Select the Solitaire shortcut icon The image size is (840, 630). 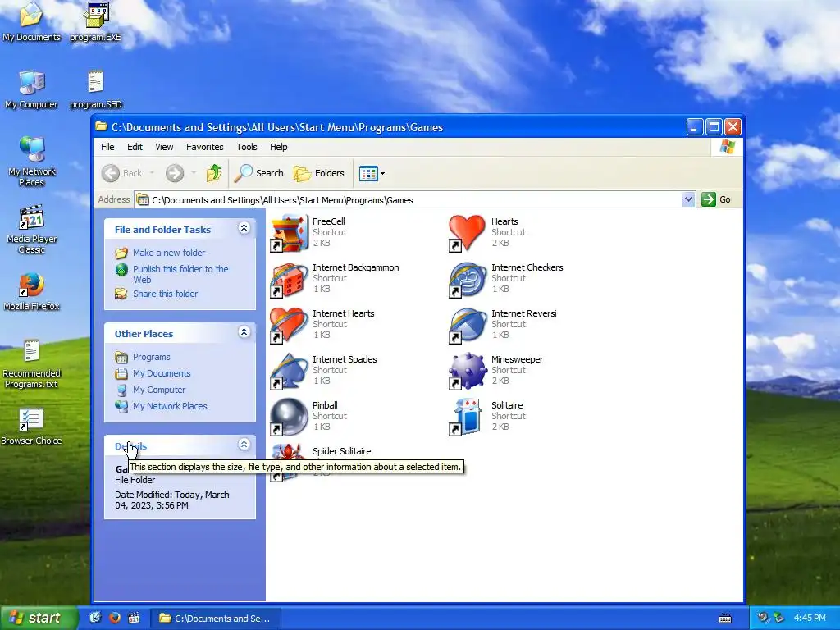click(468, 417)
